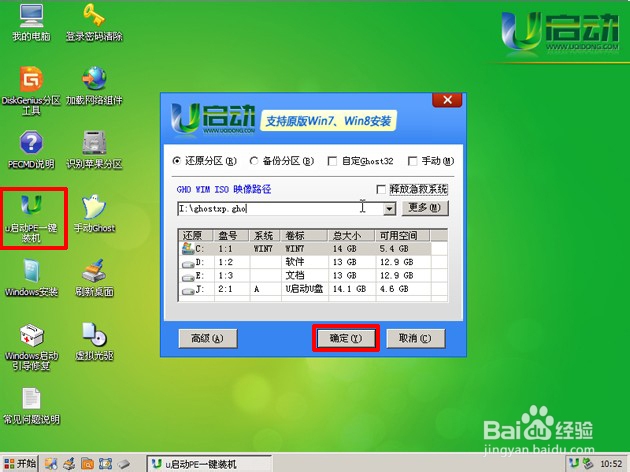Open the image path dropdown arrow
630x472 pixels.
coord(389,208)
